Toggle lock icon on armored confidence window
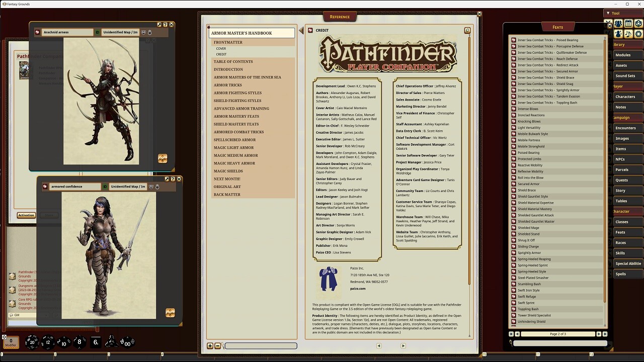The height and width of the screenshot is (362, 644). coord(157,187)
